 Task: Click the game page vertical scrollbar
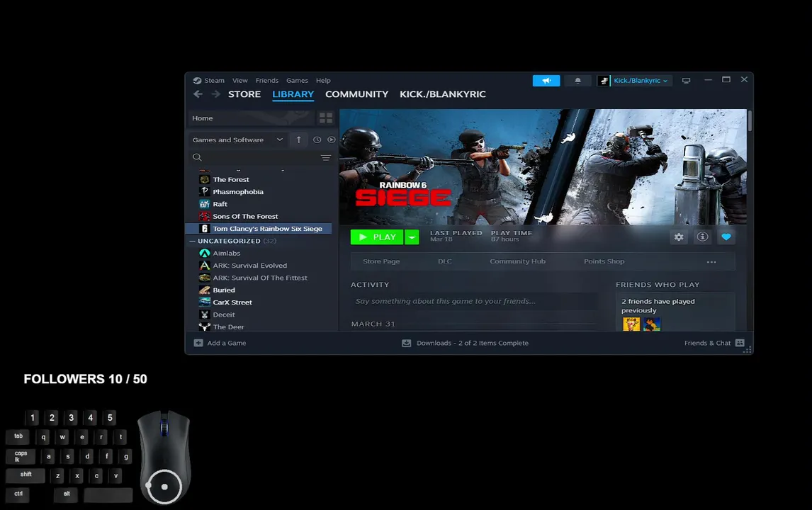click(750, 120)
